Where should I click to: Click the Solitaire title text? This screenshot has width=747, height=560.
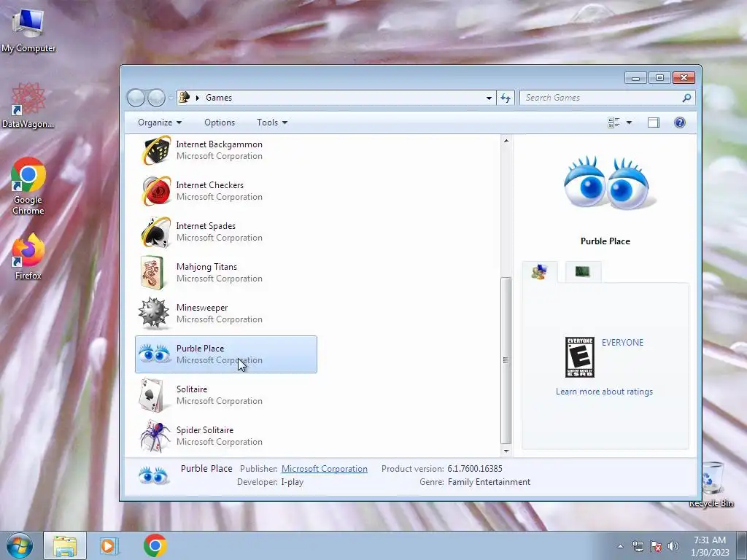coord(192,389)
